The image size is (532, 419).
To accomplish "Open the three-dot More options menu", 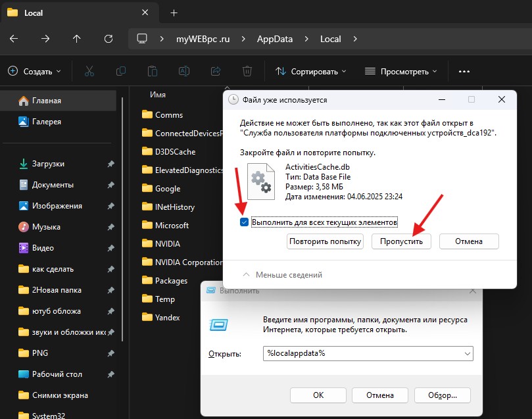I will [464, 71].
